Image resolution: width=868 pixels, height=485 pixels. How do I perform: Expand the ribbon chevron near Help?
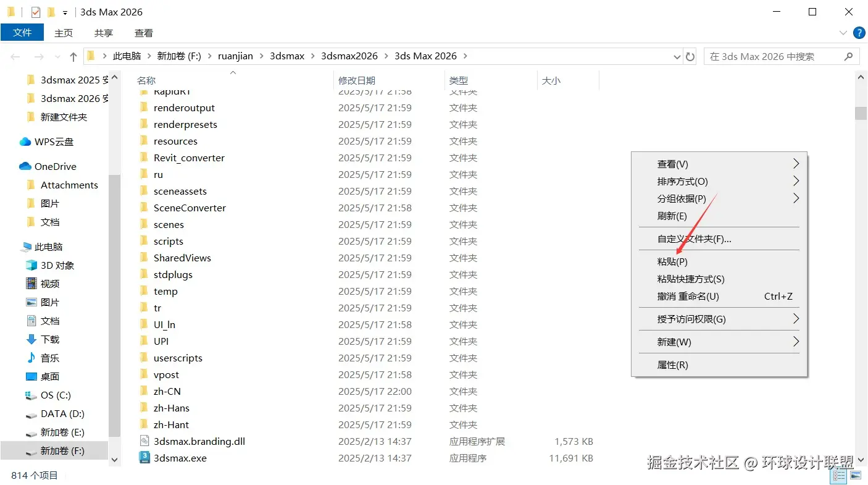tap(843, 33)
